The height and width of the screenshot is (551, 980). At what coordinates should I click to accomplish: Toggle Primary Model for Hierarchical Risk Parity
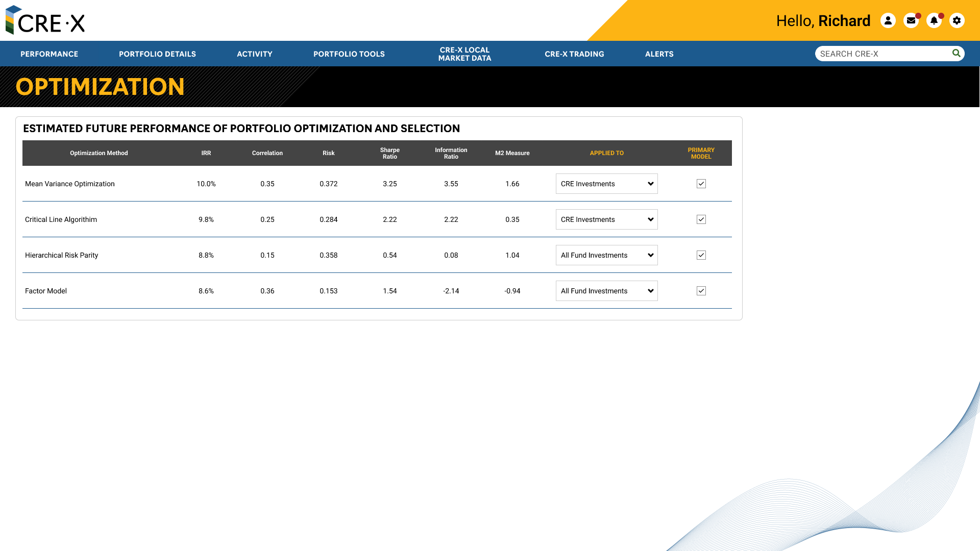[701, 255]
